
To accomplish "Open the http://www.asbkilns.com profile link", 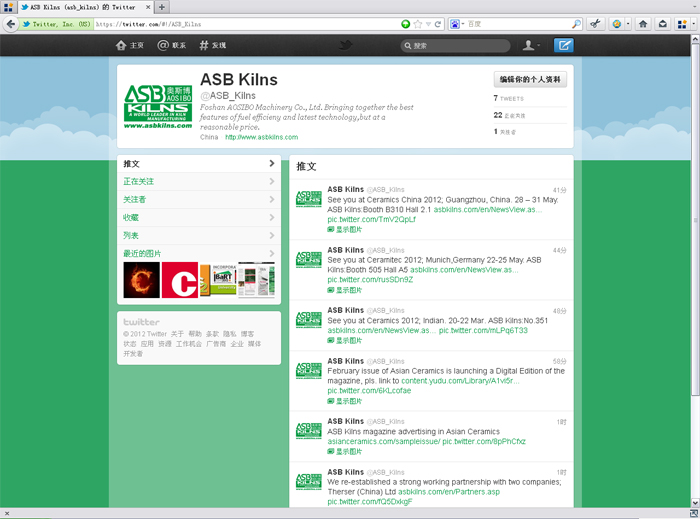I will tap(262, 137).
